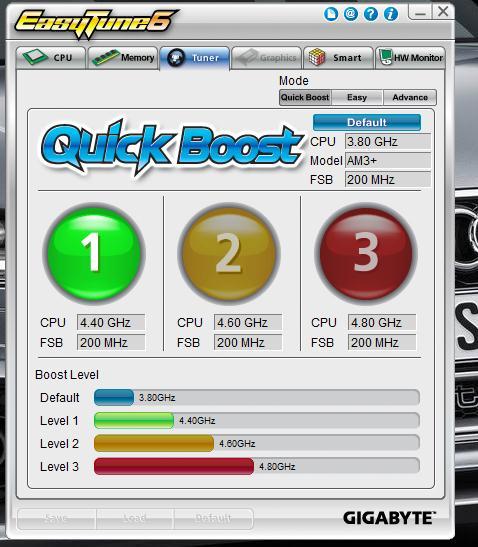Open the question mark help icon
The image size is (478, 547).
pos(371,14)
